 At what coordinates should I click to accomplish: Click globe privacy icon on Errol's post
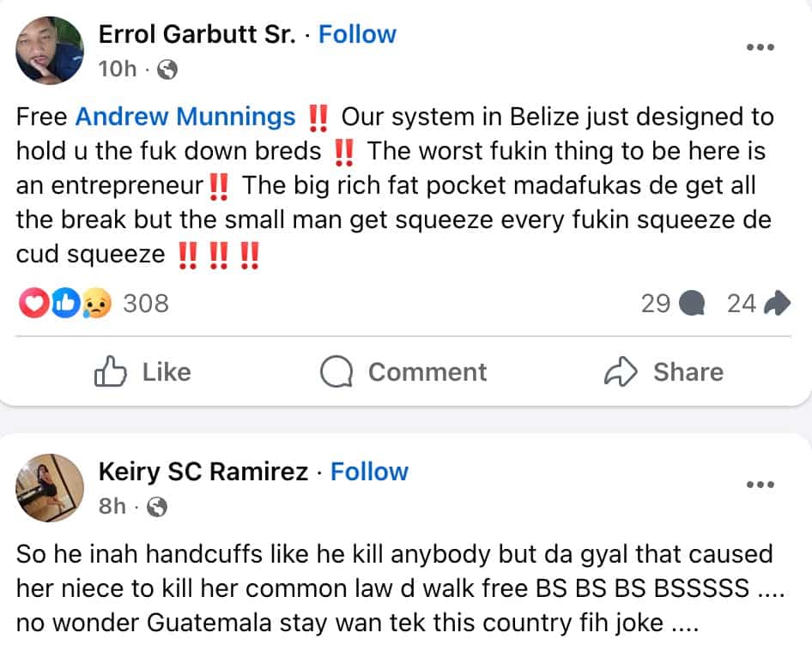point(168,70)
